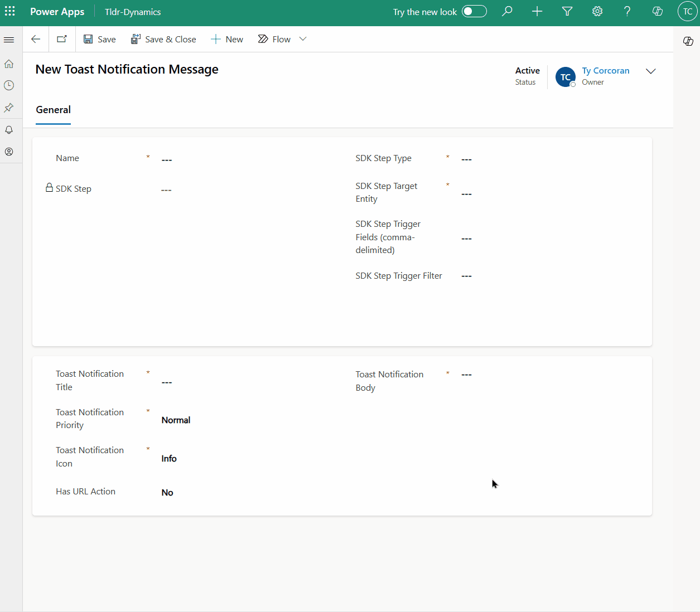The height and width of the screenshot is (612, 700).
Task: Select the General tab
Action: click(54, 110)
